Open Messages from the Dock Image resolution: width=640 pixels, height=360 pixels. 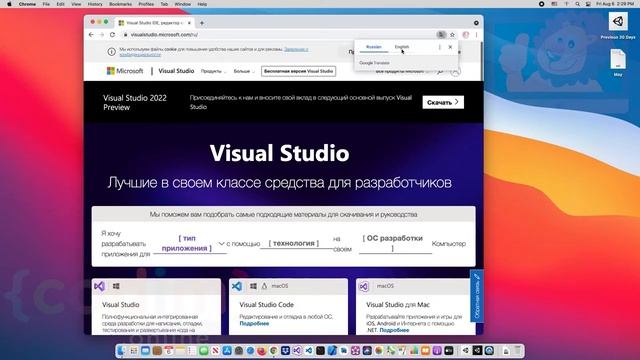pos(204,351)
